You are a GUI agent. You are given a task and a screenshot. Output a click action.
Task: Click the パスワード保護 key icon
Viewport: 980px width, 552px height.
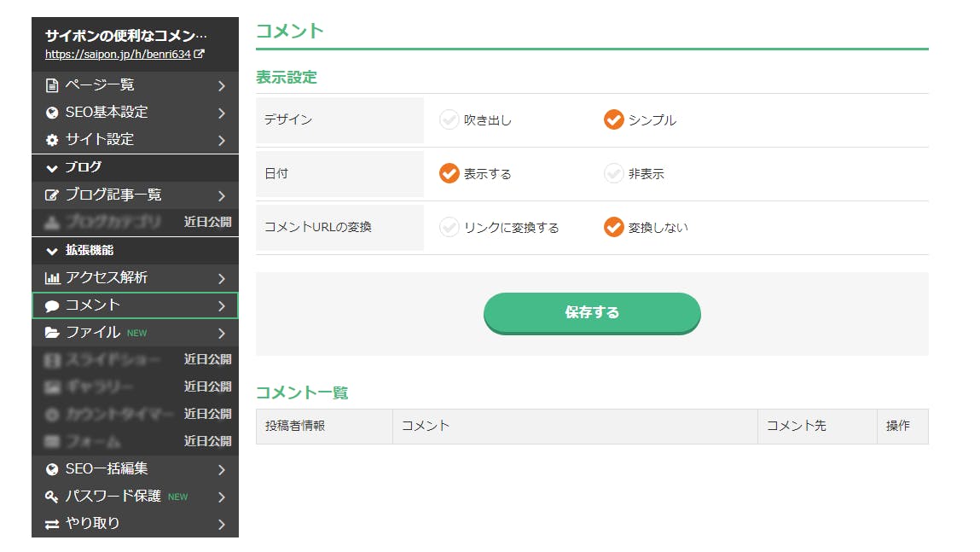point(52,497)
